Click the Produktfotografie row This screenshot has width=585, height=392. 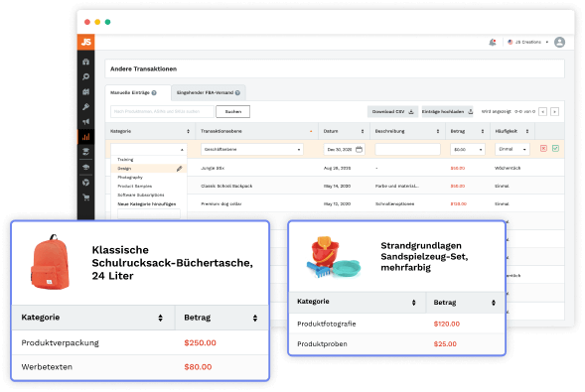[397, 324]
